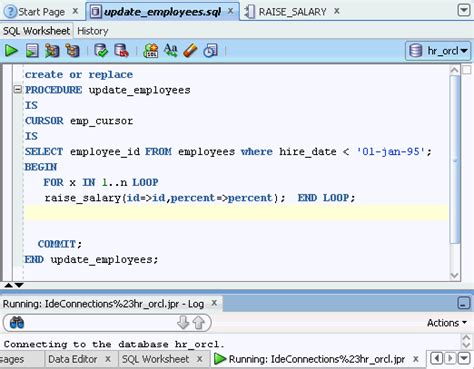Click the Run Script icon

pos(32,51)
